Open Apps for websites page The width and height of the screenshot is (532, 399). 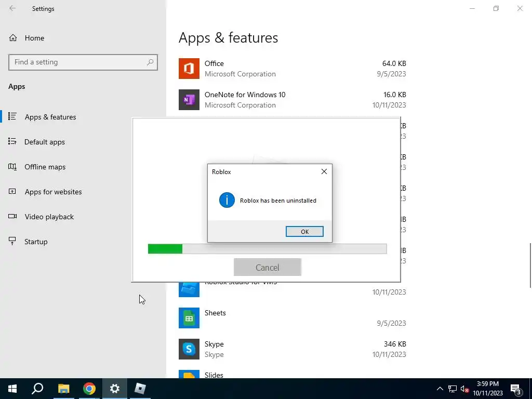[53, 192]
